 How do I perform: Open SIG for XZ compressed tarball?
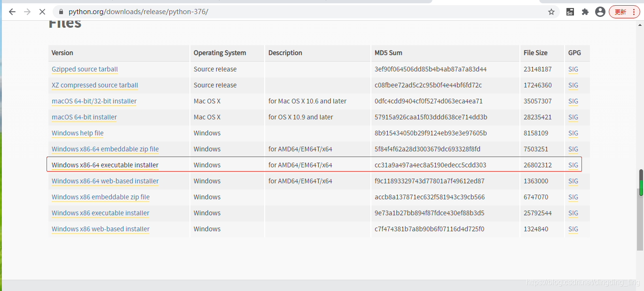point(573,85)
